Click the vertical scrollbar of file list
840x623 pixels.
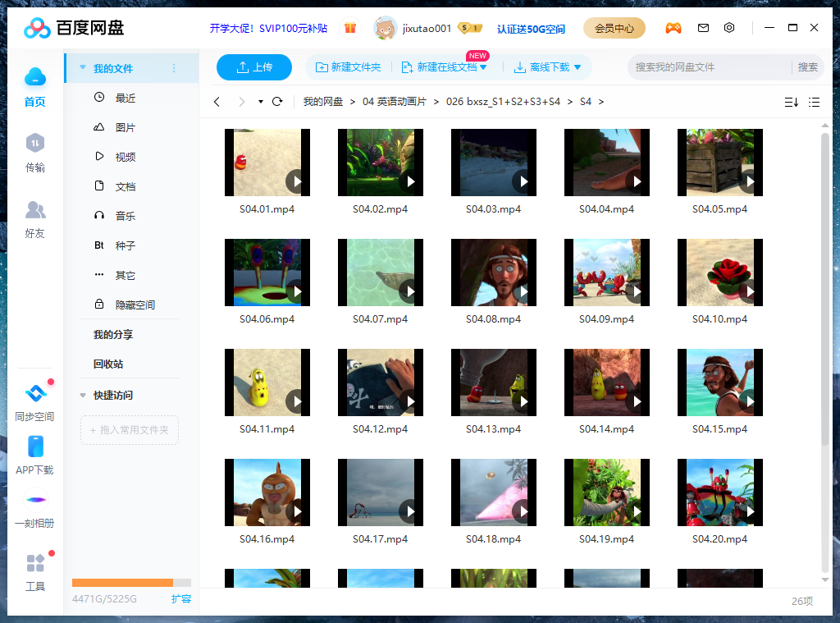pos(825,290)
